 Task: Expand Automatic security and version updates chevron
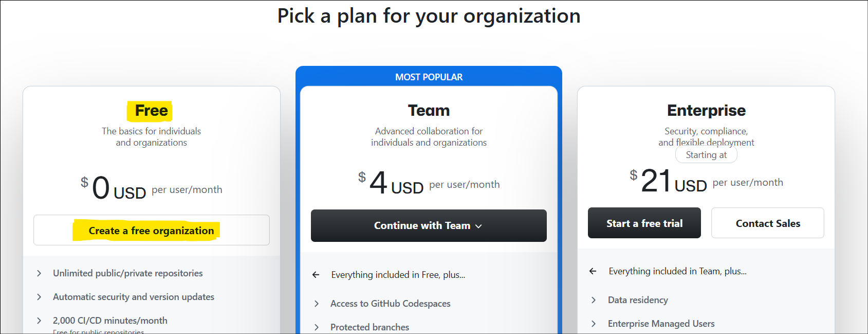[x=39, y=297]
